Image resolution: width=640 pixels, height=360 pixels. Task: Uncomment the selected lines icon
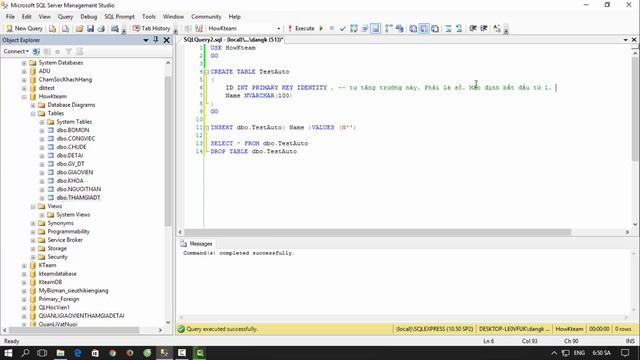[x=459, y=28]
